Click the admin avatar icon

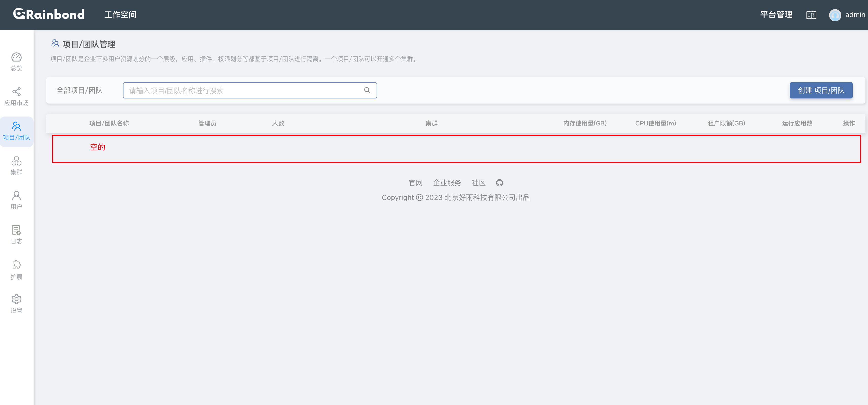pos(835,15)
